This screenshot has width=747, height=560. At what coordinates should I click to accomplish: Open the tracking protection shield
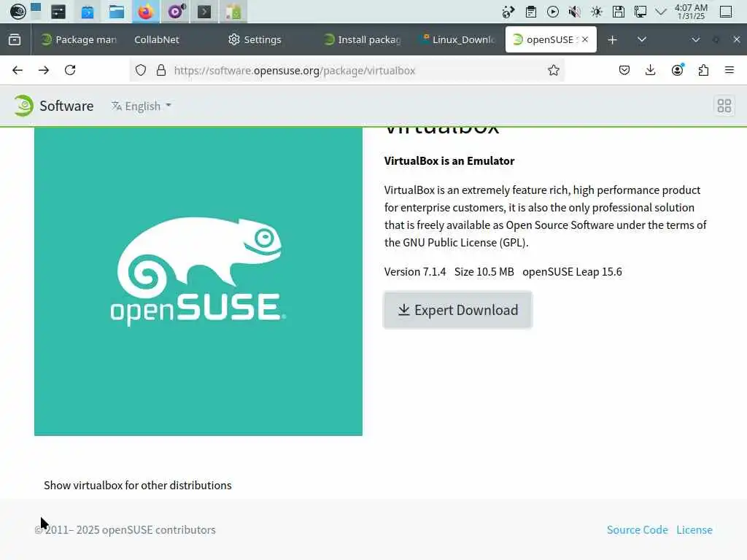[x=141, y=71]
